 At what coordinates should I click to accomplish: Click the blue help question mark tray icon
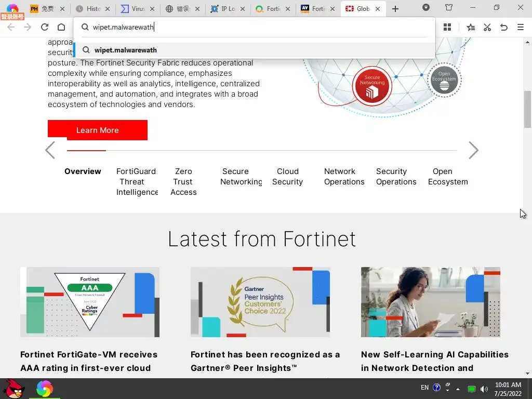click(x=436, y=388)
